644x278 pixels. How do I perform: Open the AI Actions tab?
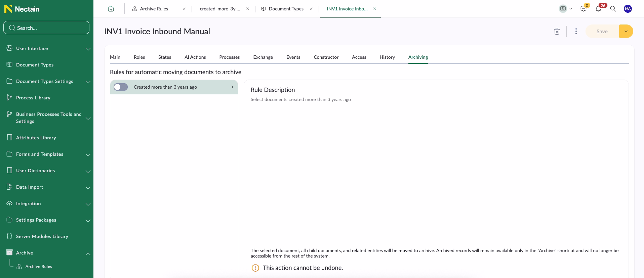[x=195, y=57]
